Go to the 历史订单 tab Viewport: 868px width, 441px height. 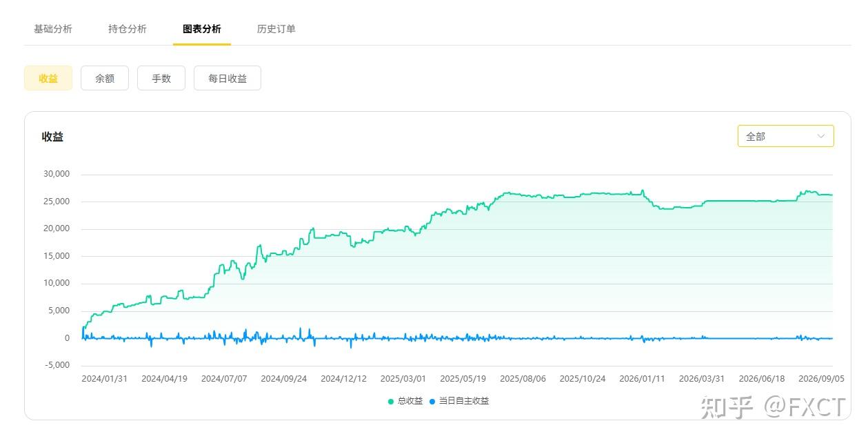pyautogui.click(x=276, y=29)
